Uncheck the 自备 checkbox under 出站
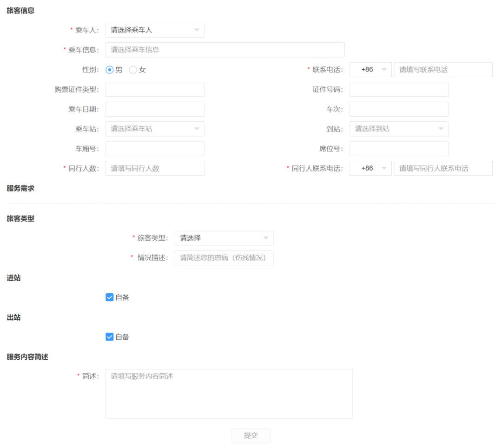The height and width of the screenshot is (448, 502). (x=110, y=337)
